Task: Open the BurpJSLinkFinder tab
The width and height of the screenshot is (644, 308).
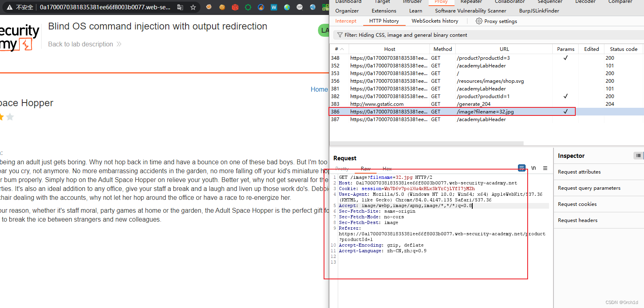Action: pos(539,11)
